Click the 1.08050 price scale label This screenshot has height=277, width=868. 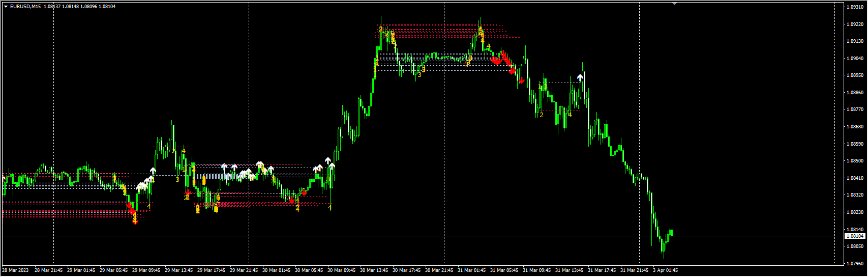(x=855, y=246)
